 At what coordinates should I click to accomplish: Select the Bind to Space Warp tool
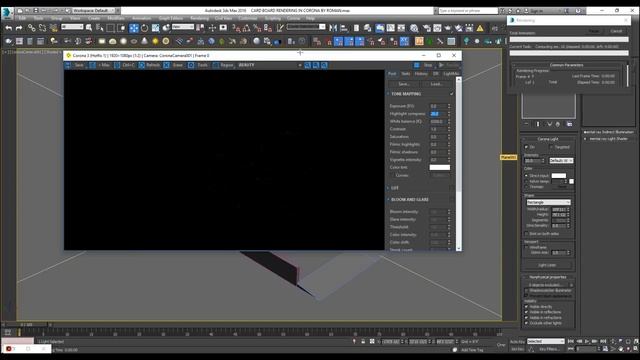(53, 28)
